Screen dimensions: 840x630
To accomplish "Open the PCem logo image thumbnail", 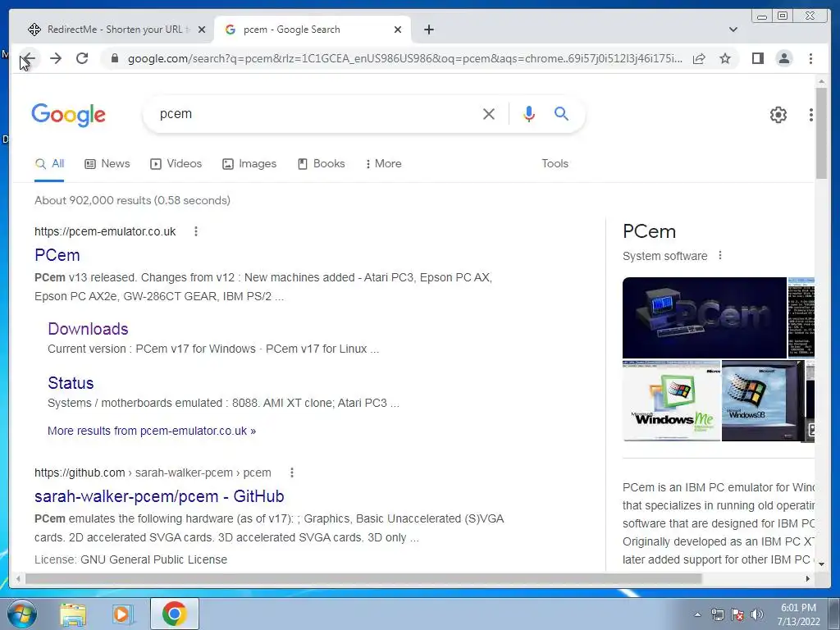I will 704,317.
